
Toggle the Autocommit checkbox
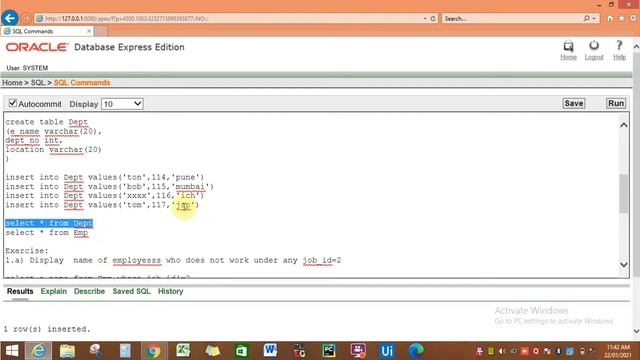13,103
